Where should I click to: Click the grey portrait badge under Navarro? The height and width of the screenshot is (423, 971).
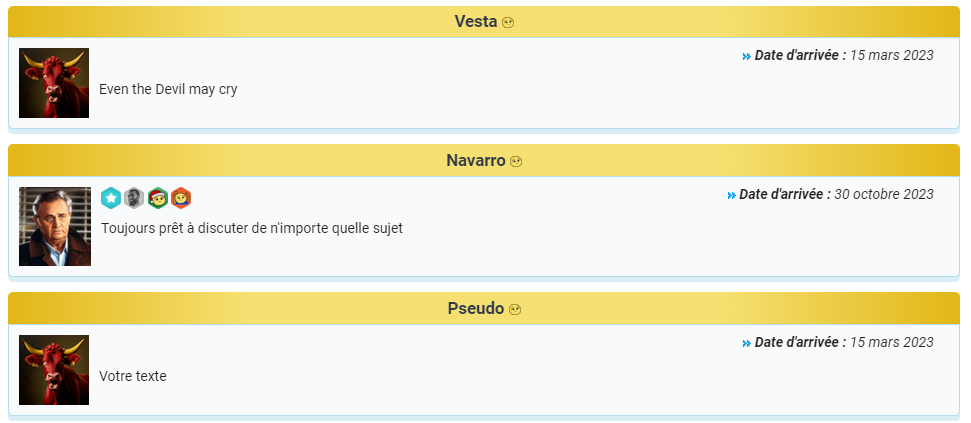134,198
